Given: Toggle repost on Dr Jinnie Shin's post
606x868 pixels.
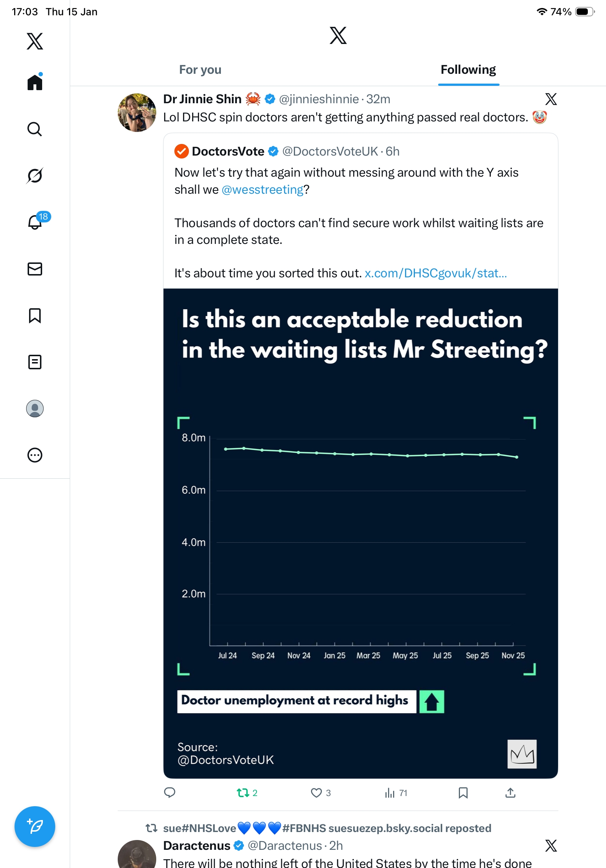Looking at the screenshot, I should (243, 793).
